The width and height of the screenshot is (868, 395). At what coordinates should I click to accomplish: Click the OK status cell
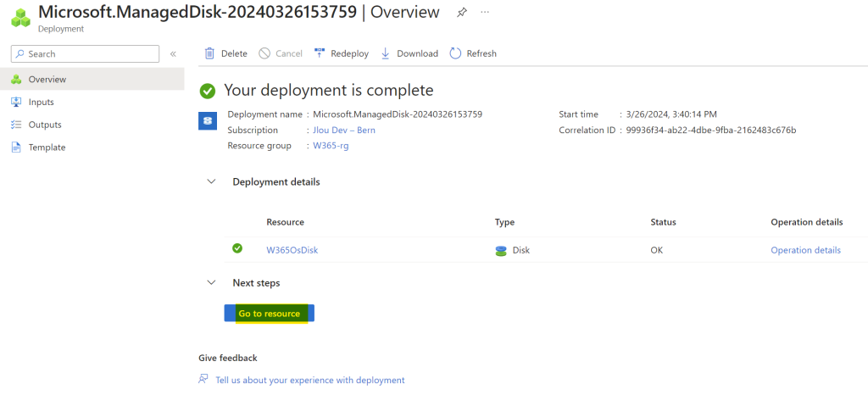click(657, 250)
